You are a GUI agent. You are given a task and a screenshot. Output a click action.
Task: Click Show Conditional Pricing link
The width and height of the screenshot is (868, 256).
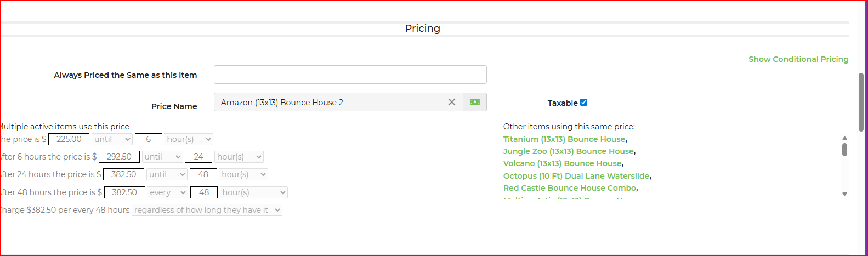coord(798,59)
